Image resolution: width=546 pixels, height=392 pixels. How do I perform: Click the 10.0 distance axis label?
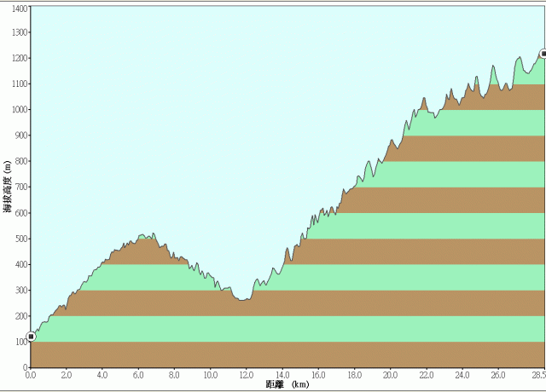click(x=211, y=375)
